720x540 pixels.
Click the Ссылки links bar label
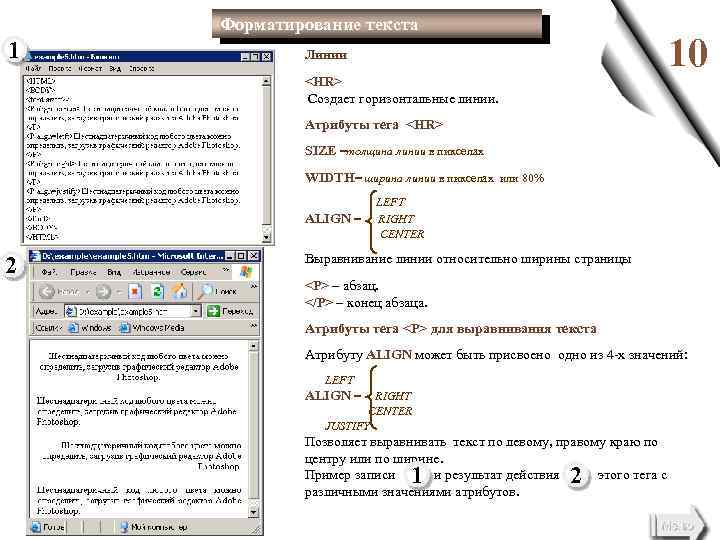pos(48,327)
